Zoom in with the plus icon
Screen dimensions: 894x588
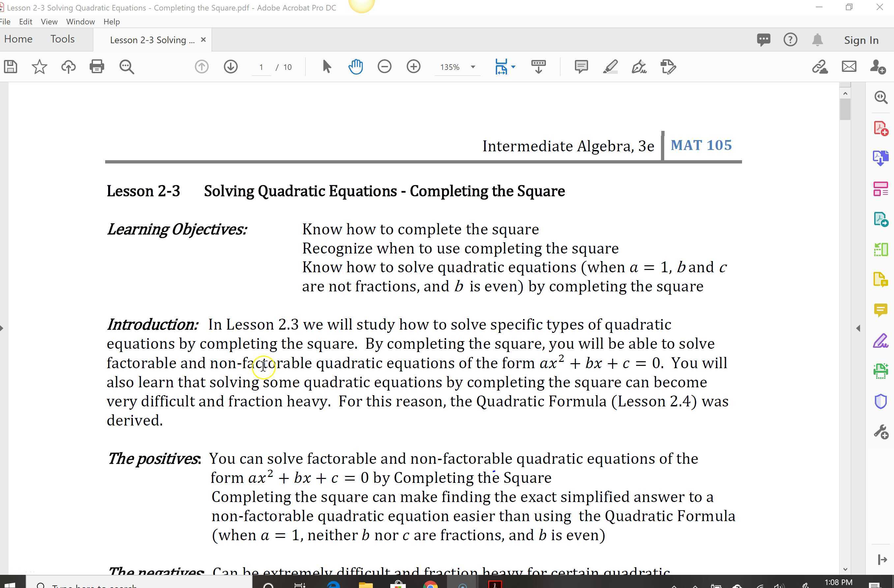point(414,67)
